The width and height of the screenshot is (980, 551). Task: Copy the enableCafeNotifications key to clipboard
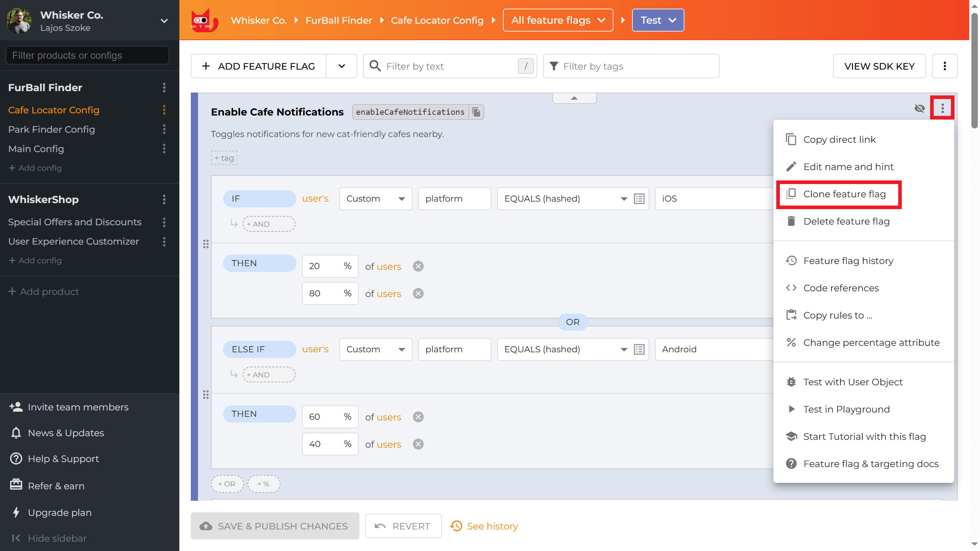pyautogui.click(x=476, y=112)
